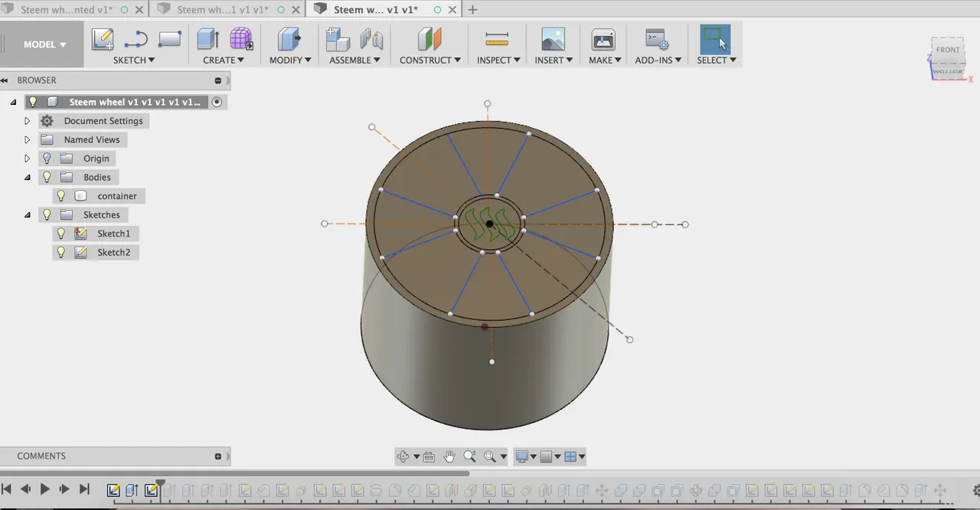Image resolution: width=980 pixels, height=510 pixels.
Task: Open the SKETCH menu
Action: (134, 60)
